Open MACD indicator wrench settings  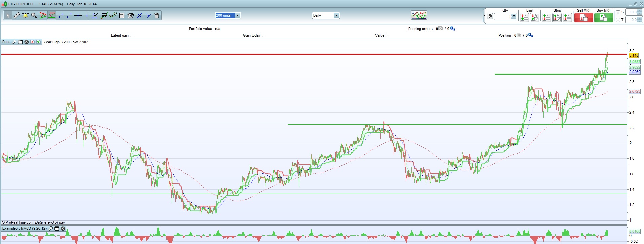[x=50, y=229]
